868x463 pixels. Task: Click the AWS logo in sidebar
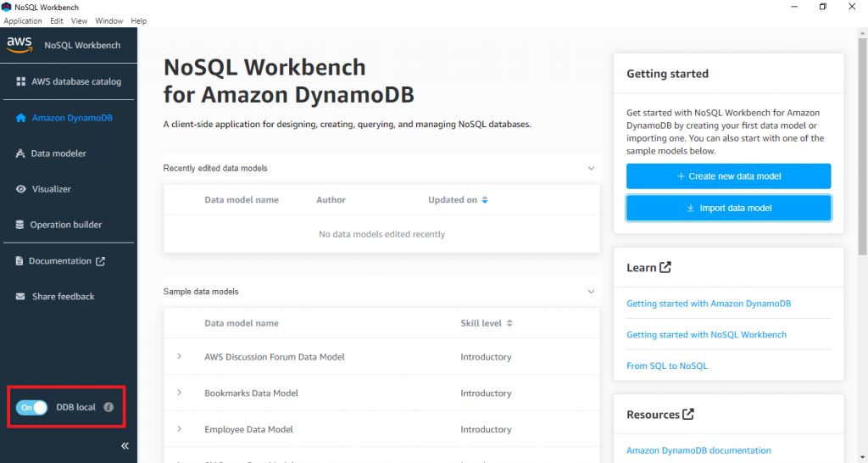[x=19, y=44]
